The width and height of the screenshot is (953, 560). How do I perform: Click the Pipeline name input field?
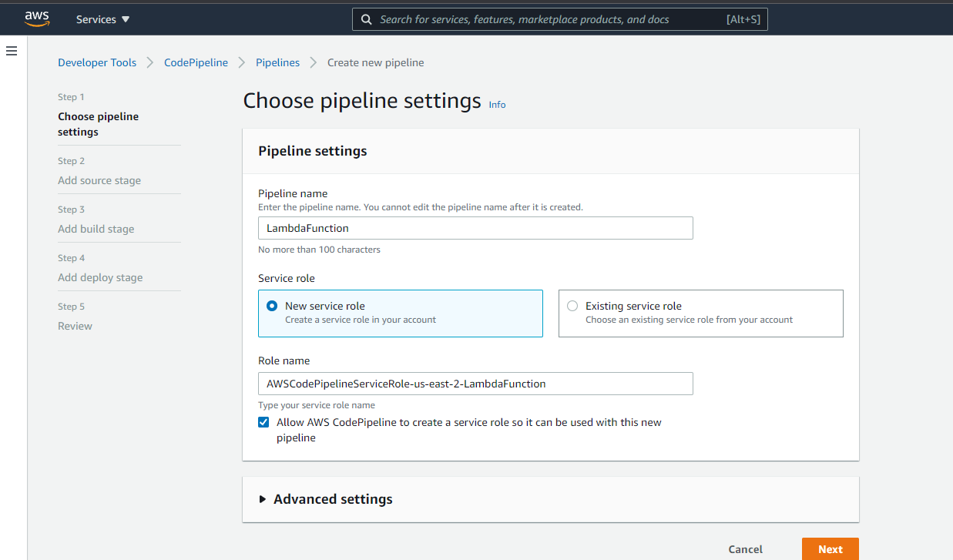tap(475, 228)
